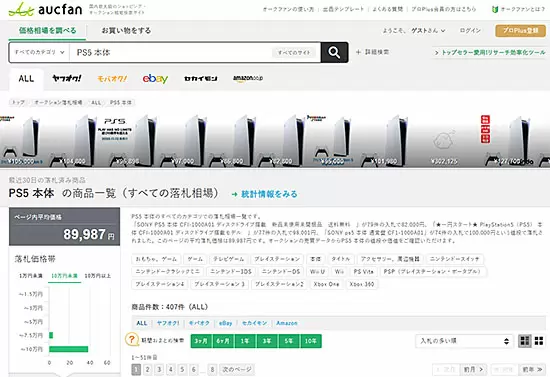550x377 pixels.
Task: Select the Yahoo Auctions logo tab
Action: [67, 79]
